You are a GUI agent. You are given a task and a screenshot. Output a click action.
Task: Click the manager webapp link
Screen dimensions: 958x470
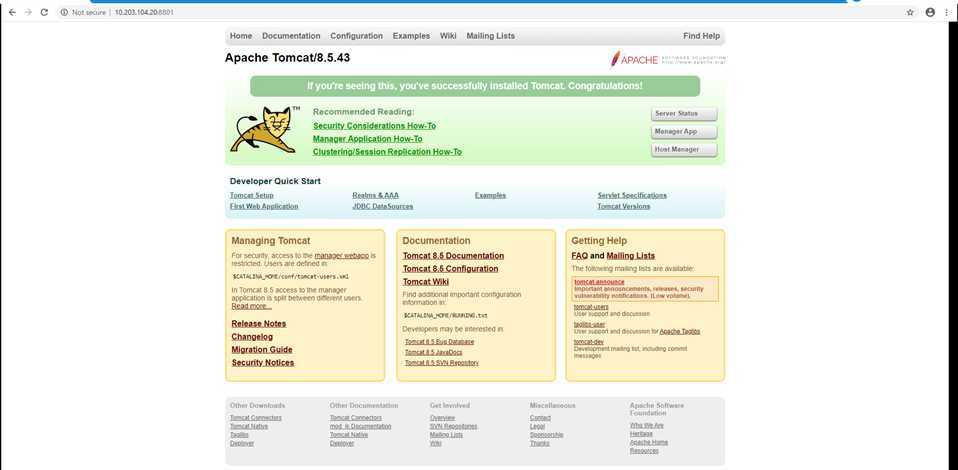click(x=342, y=255)
